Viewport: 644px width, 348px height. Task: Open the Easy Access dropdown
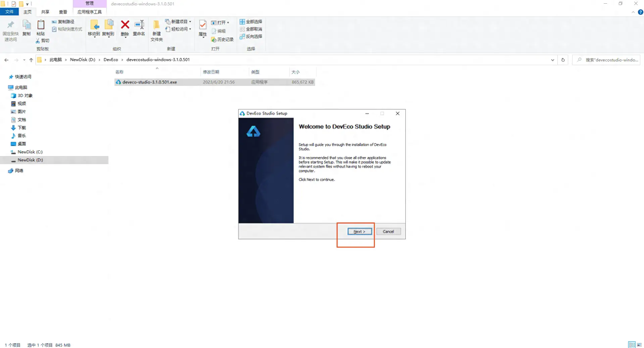tap(178, 29)
